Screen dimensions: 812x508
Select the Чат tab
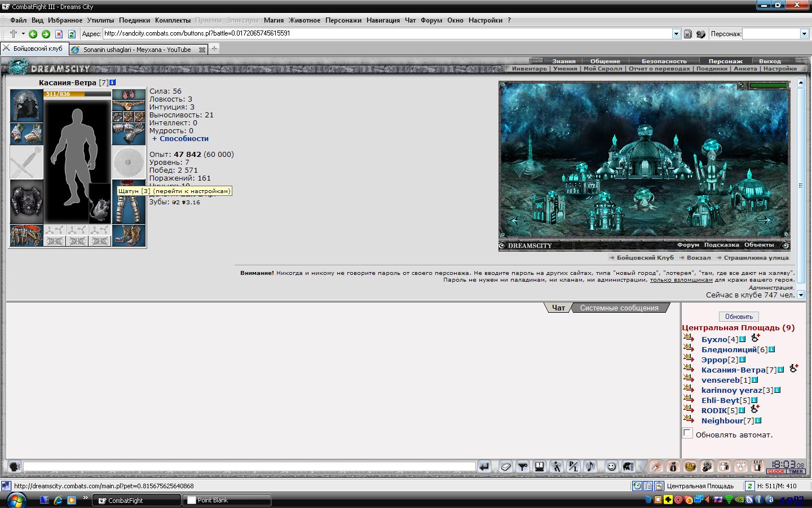558,308
